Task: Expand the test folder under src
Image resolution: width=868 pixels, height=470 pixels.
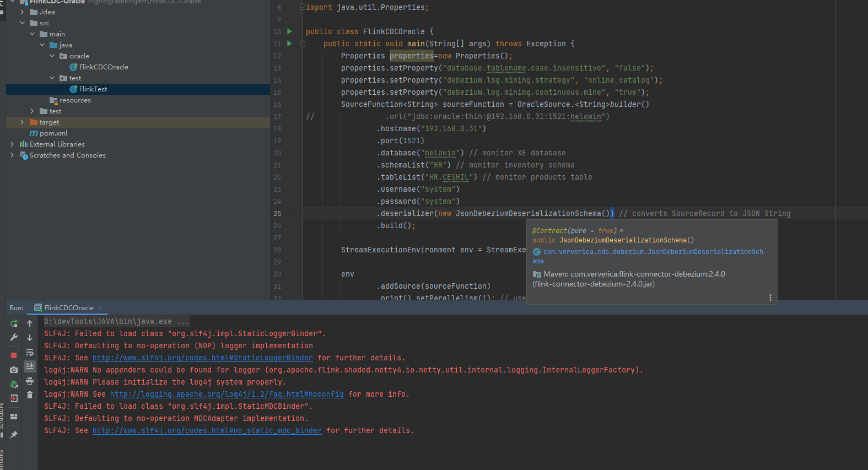Action: (32, 111)
